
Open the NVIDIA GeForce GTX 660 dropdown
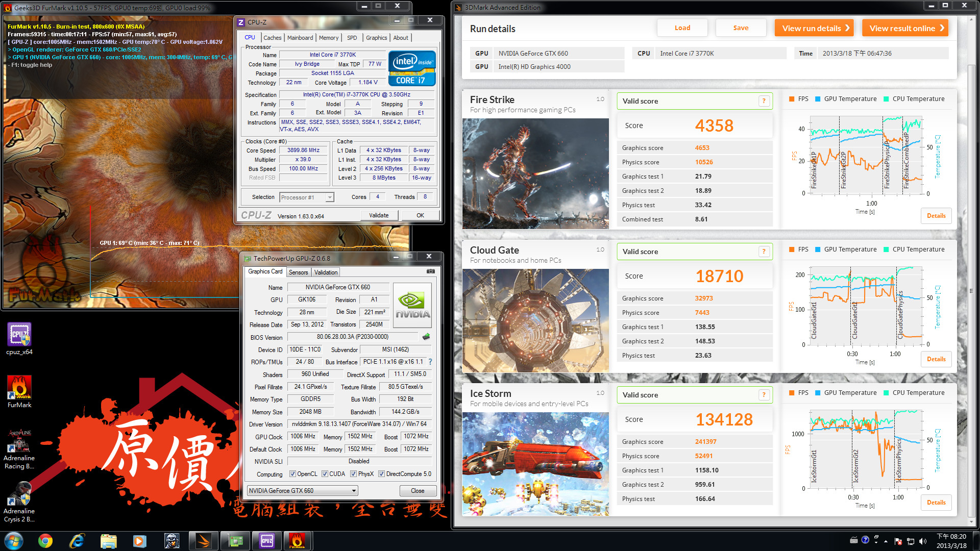(302, 491)
